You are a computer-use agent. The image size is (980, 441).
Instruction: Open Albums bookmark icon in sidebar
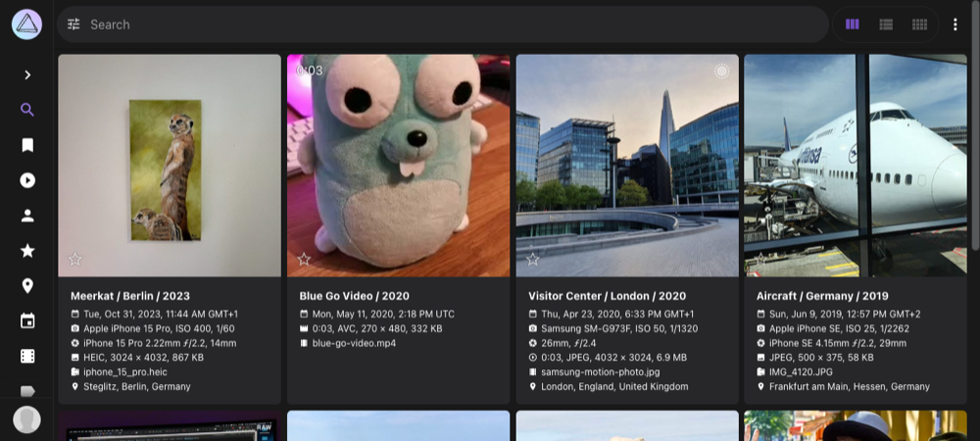(26, 145)
